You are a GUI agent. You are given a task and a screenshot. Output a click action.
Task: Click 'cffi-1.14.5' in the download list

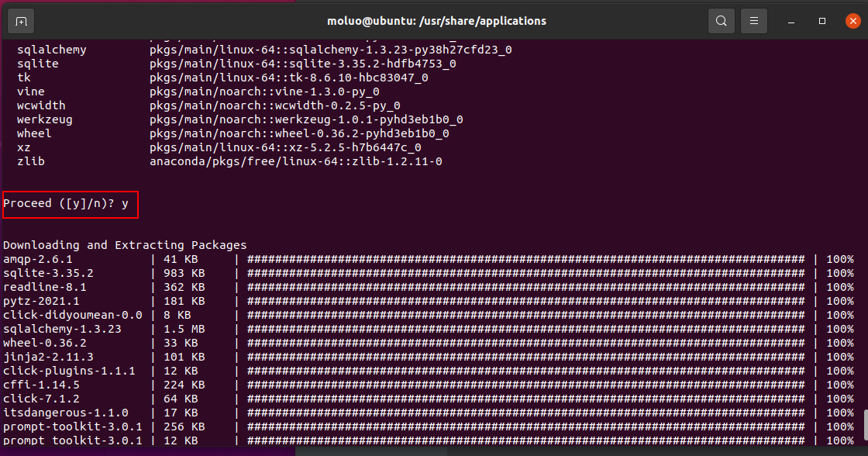(42, 385)
